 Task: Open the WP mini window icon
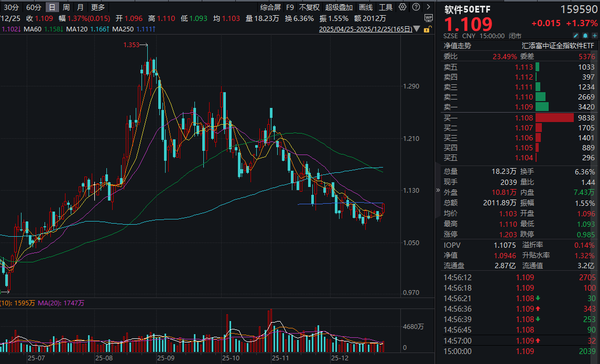429,18
